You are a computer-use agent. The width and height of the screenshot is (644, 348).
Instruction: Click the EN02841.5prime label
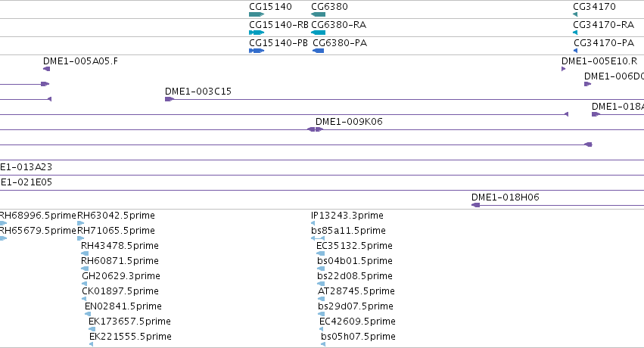(x=123, y=306)
